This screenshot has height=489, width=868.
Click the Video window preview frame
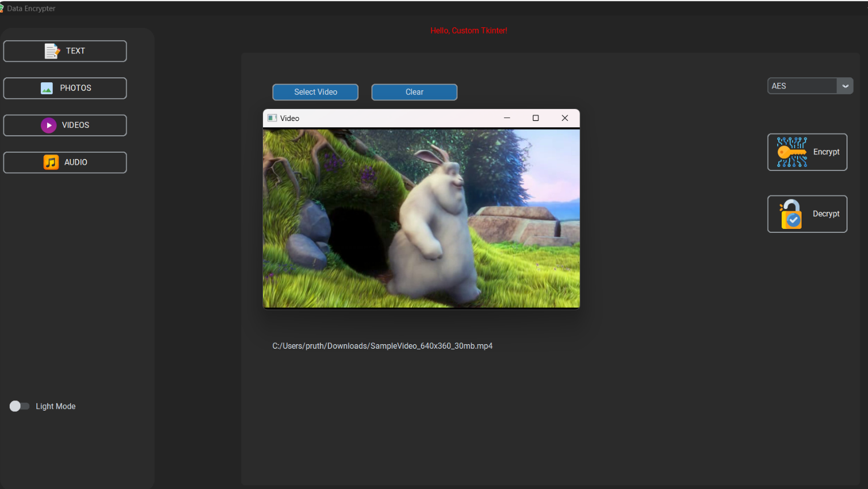(422, 219)
